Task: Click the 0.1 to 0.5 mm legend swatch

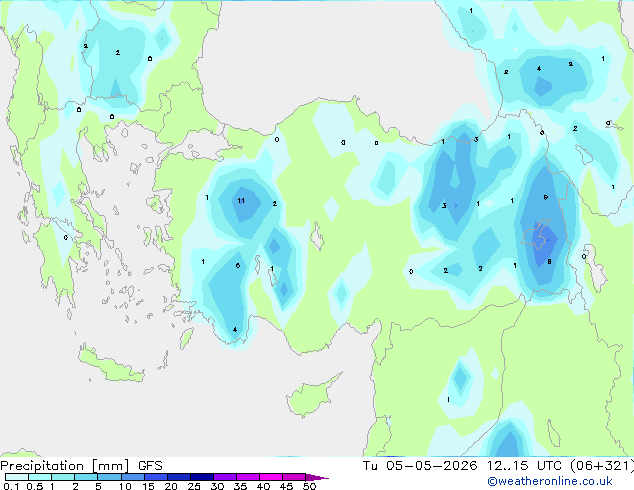Action: [x=17, y=477]
